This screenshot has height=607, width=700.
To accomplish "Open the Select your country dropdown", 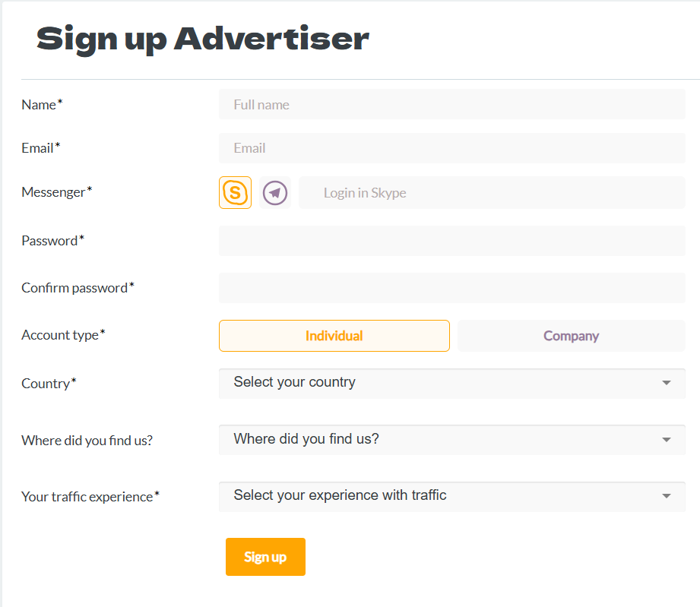I will click(452, 383).
